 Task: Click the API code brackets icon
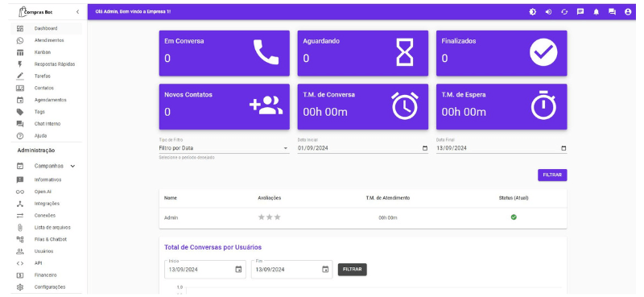[x=19, y=263]
